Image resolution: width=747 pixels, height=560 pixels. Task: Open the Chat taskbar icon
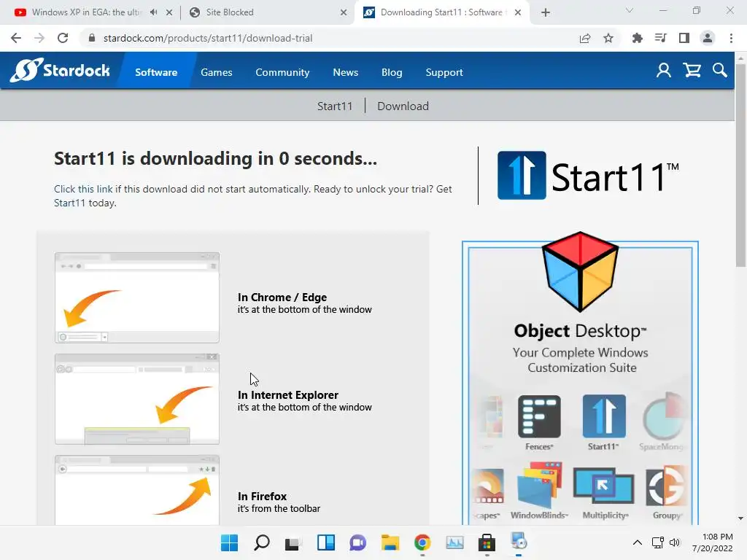(x=357, y=542)
